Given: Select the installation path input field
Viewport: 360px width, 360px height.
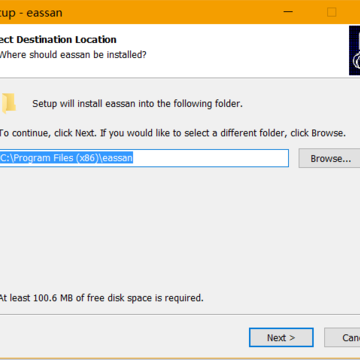Looking at the screenshot, I should (144, 158).
